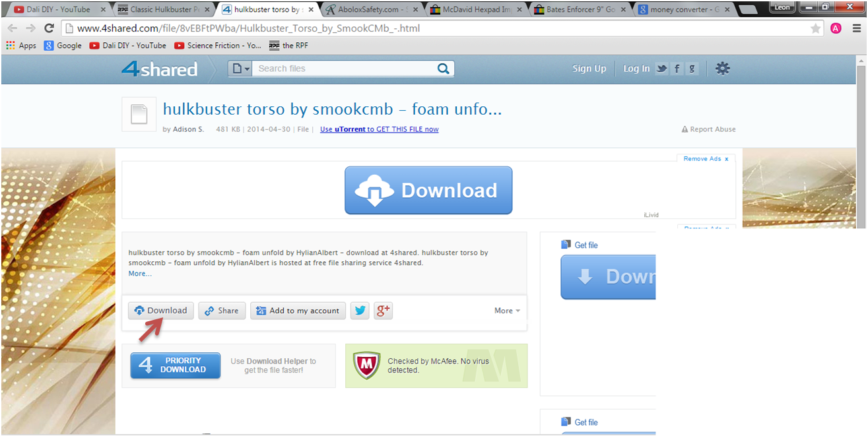The image size is (868, 438).
Task: Open a new browser tab
Action: tap(747, 10)
